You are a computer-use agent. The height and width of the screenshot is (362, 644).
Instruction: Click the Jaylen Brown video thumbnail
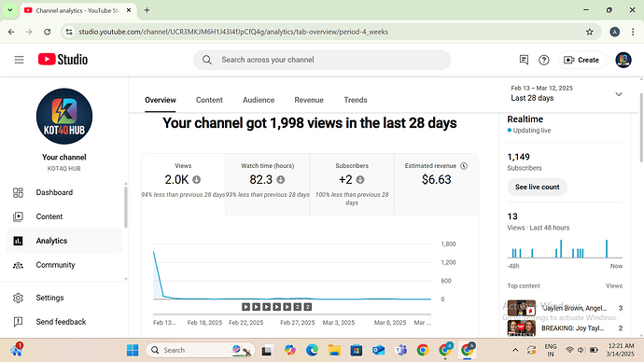coord(522,308)
